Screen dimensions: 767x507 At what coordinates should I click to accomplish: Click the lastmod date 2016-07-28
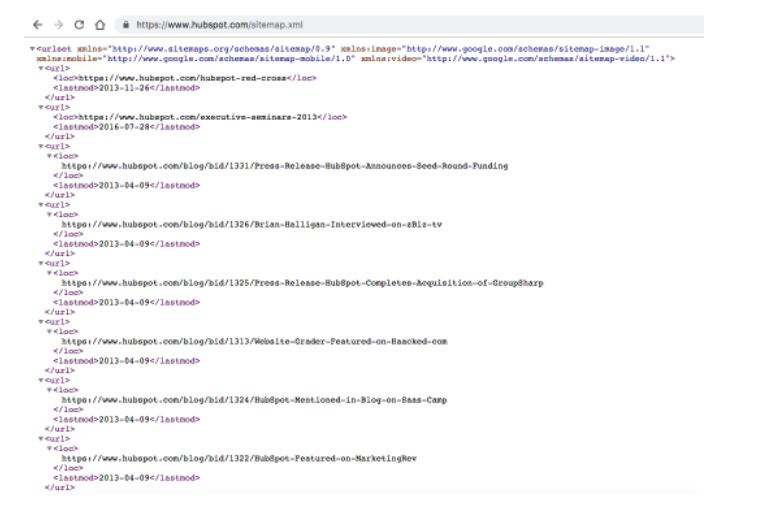(124, 127)
